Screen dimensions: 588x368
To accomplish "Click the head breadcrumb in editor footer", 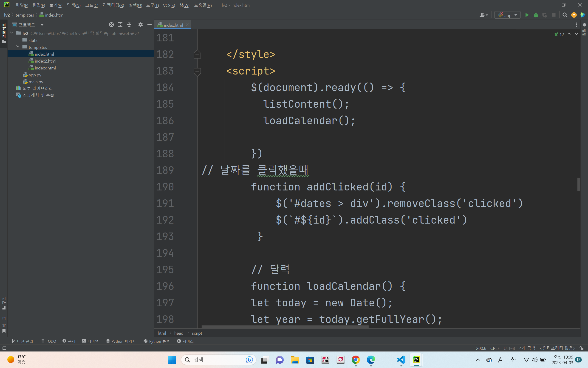I will [179, 333].
